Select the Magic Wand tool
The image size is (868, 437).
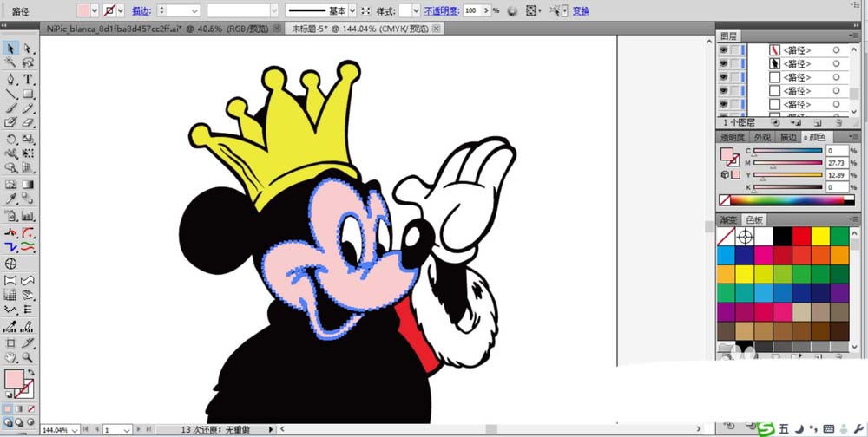(10, 62)
